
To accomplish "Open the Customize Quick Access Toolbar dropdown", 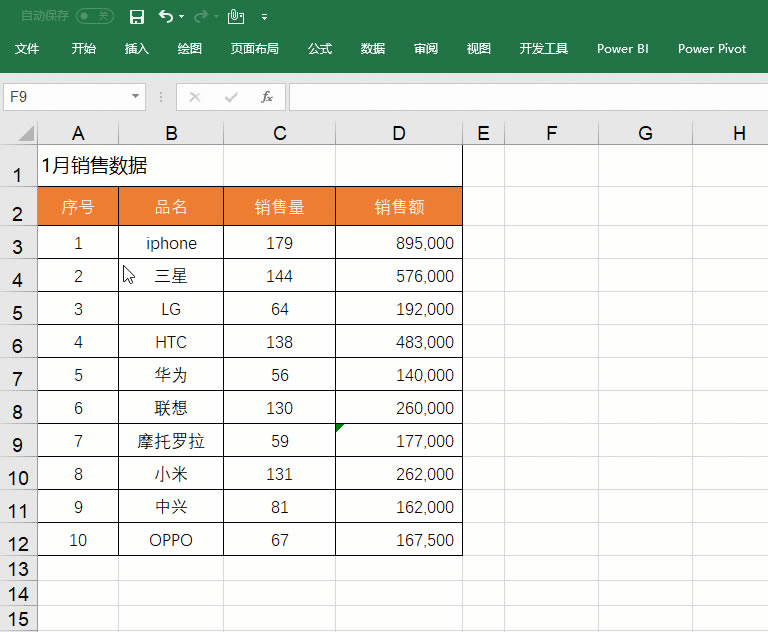I will (x=264, y=18).
